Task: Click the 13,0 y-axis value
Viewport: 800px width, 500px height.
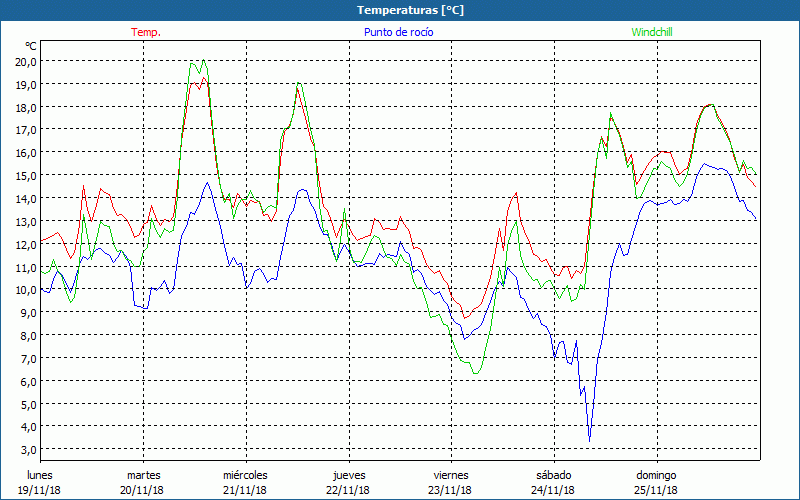Action: point(27,222)
